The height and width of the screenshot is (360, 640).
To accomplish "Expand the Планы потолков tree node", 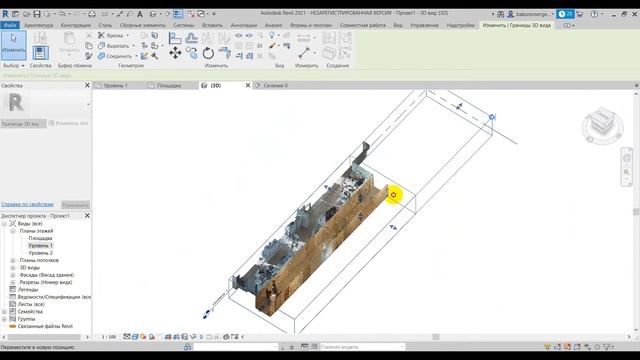I will (12, 260).
